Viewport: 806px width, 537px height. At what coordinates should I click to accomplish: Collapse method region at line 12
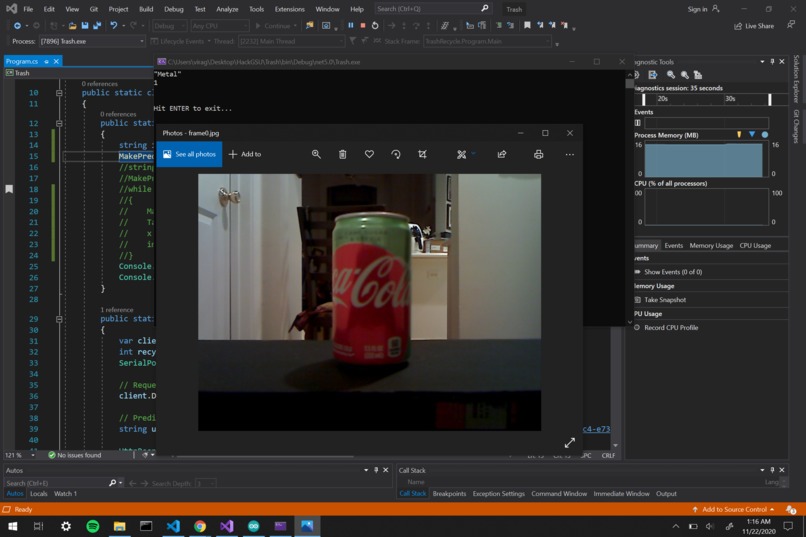coord(59,123)
